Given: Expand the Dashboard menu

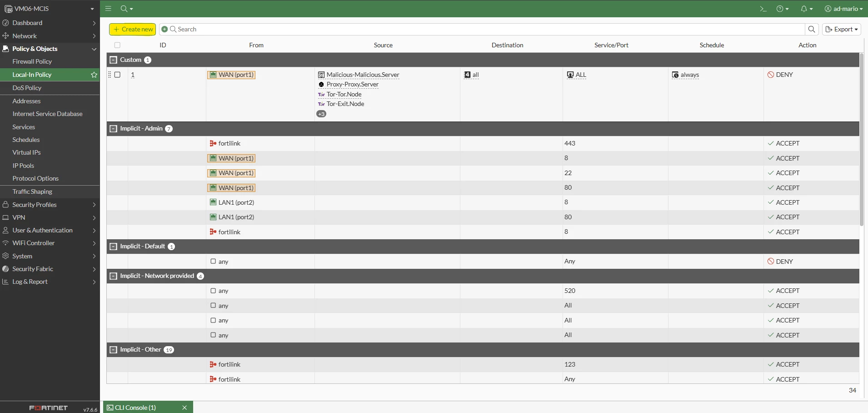Looking at the screenshot, I should coord(50,23).
